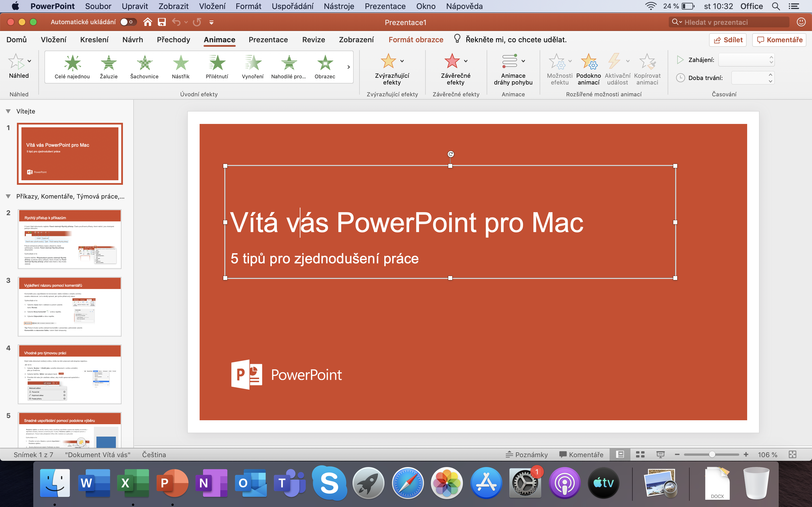
Task: Toggle Poznámky notes pane in status bar
Action: click(x=526, y=454)
